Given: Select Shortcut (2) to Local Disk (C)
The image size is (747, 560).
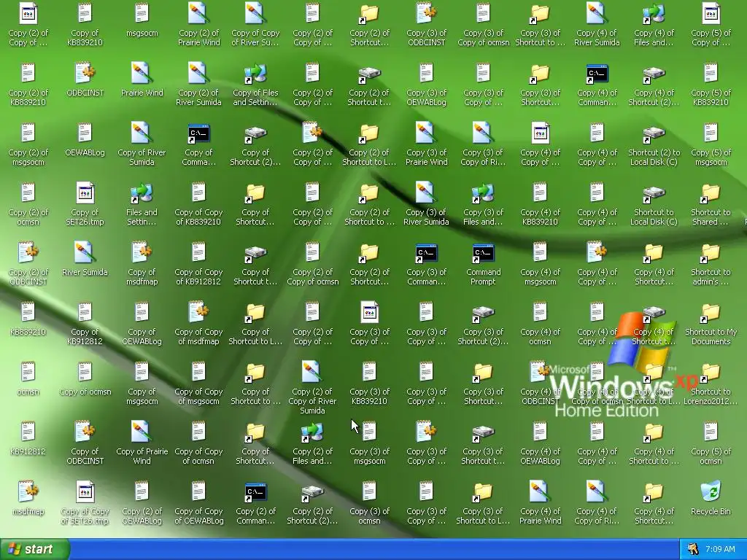Looking at the screenshot, I should (654, 133).
